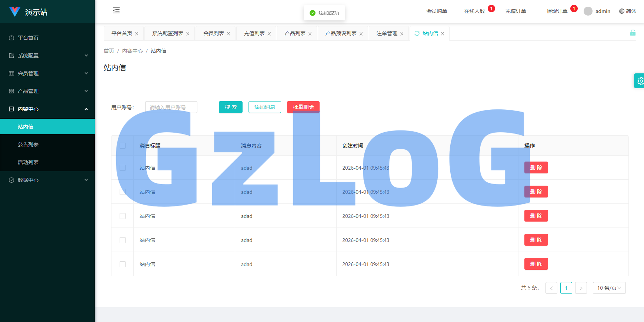Open the settings gear panel

click(640, 81)
